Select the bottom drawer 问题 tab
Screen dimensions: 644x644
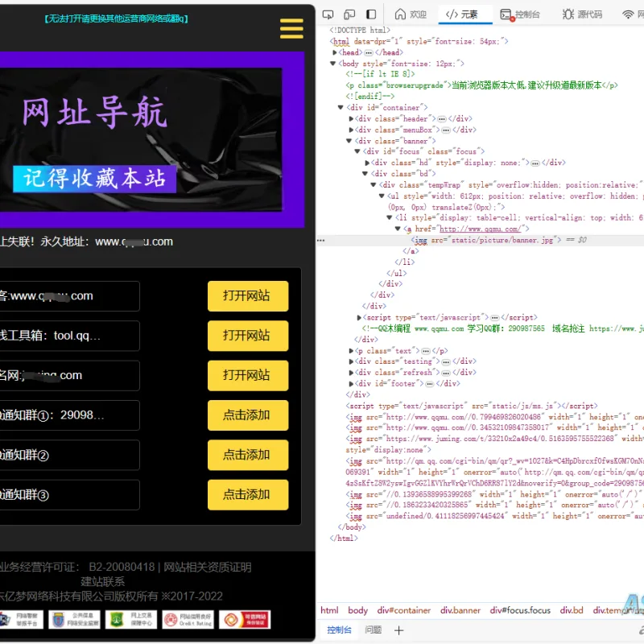click(374, 630)
